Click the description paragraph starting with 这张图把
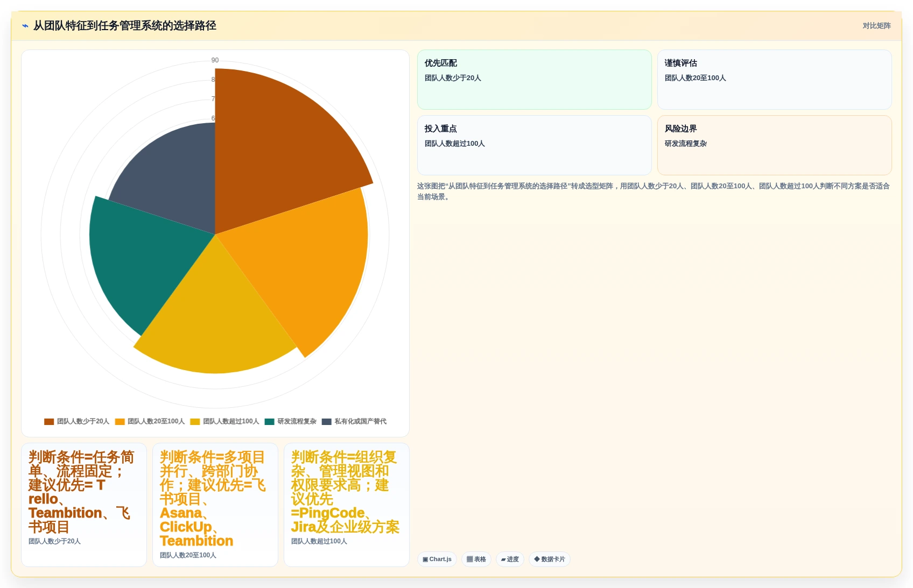 tap(654, 192)
